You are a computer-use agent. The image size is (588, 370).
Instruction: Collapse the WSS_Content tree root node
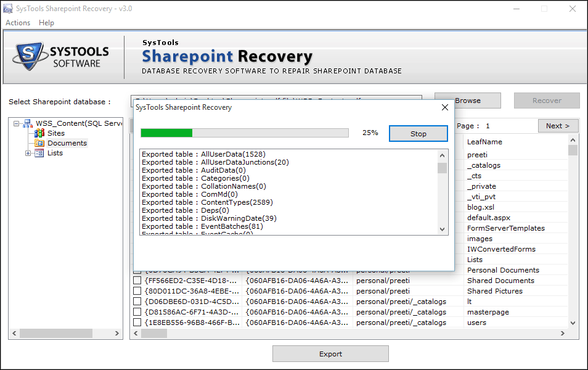point(16,123)
